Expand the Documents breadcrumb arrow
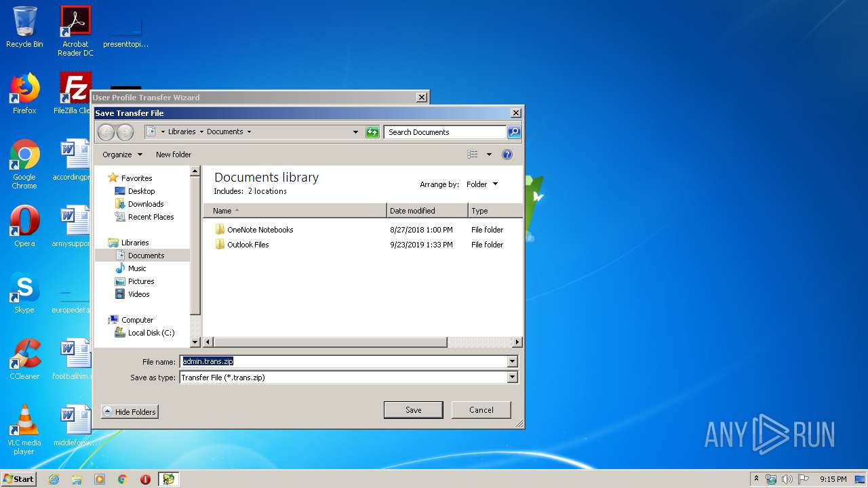The width and height of the screenshot is (868, 488). click(x=249, y=132)
